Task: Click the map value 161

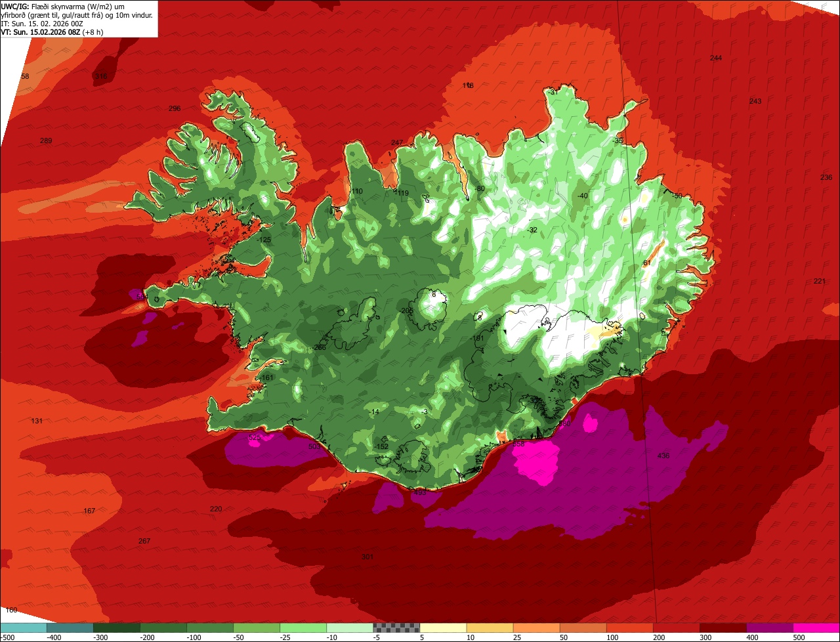Action: 267,377
